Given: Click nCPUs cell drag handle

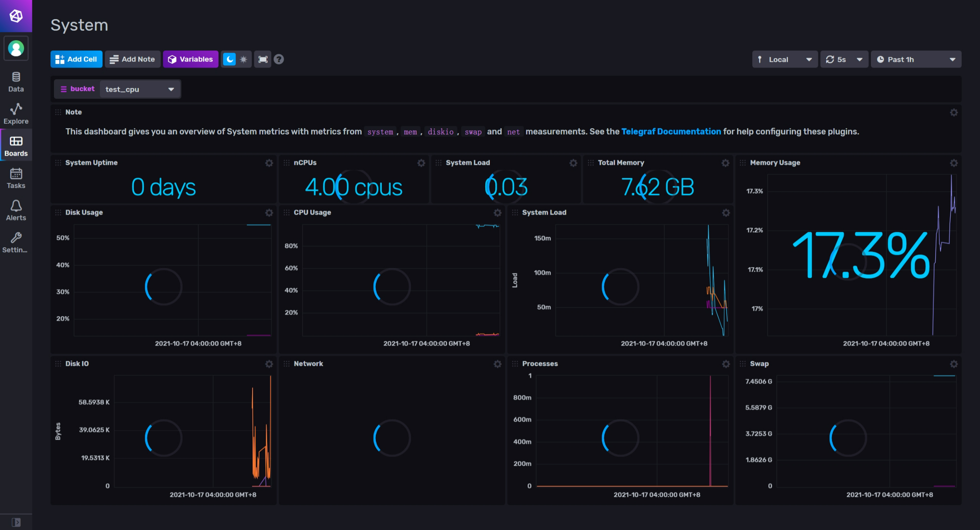Looking at the screenshot, I should tap(287, 163).
